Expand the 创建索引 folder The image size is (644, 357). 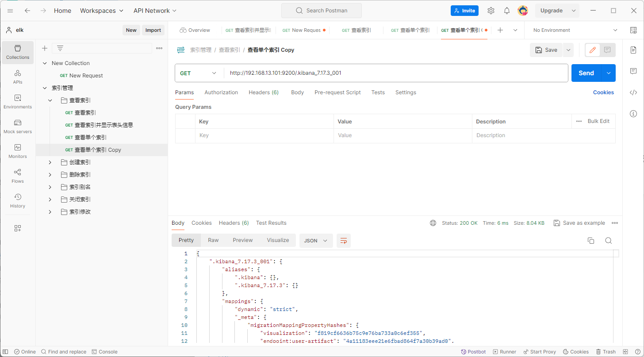pos(50,162)
